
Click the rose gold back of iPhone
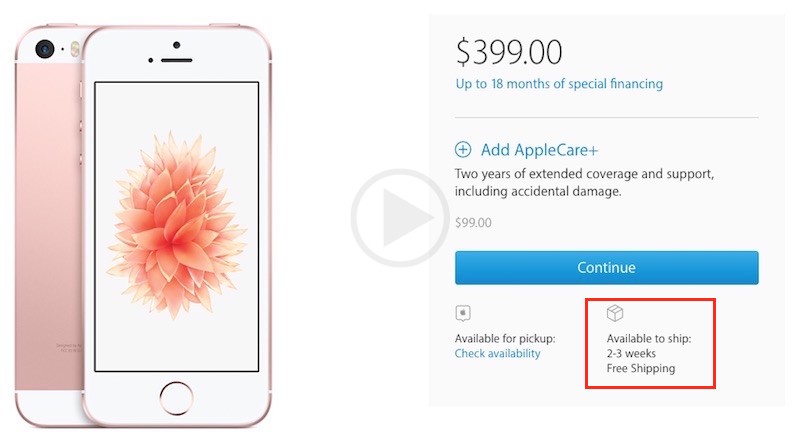point(48,224)
